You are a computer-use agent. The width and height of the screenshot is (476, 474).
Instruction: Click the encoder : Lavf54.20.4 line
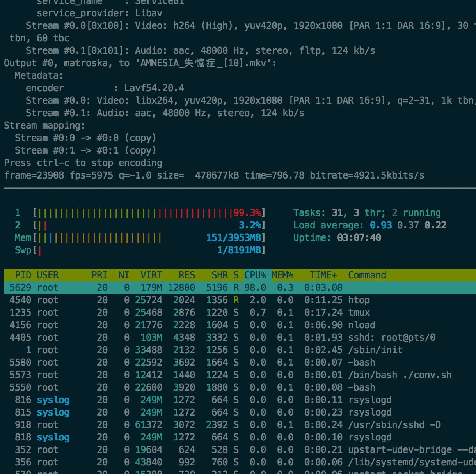(105, 88)
